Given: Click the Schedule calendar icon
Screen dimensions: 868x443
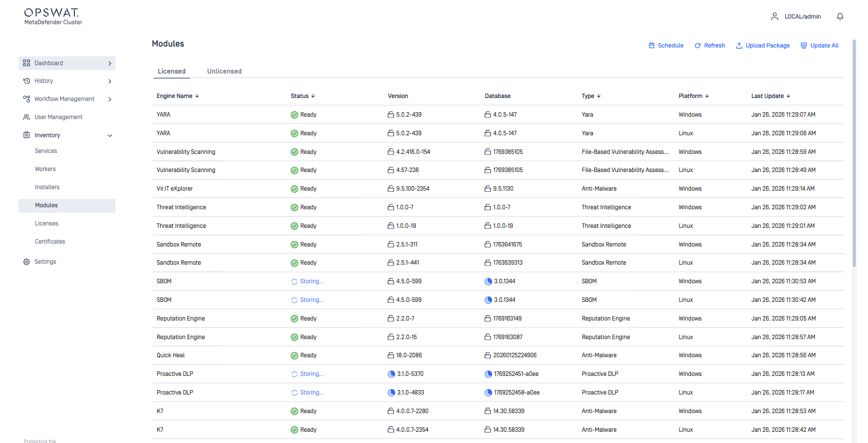Looking at the screenshot, I should click(651, 46).
